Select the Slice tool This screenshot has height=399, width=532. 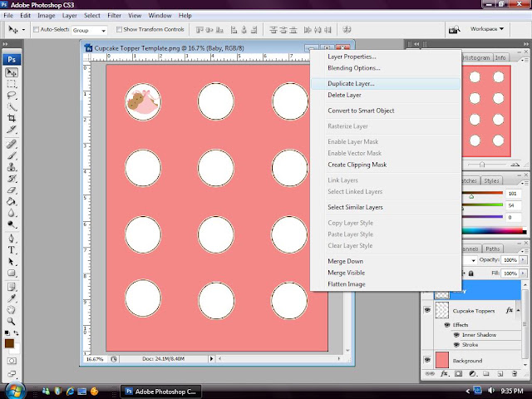[12, 130]
